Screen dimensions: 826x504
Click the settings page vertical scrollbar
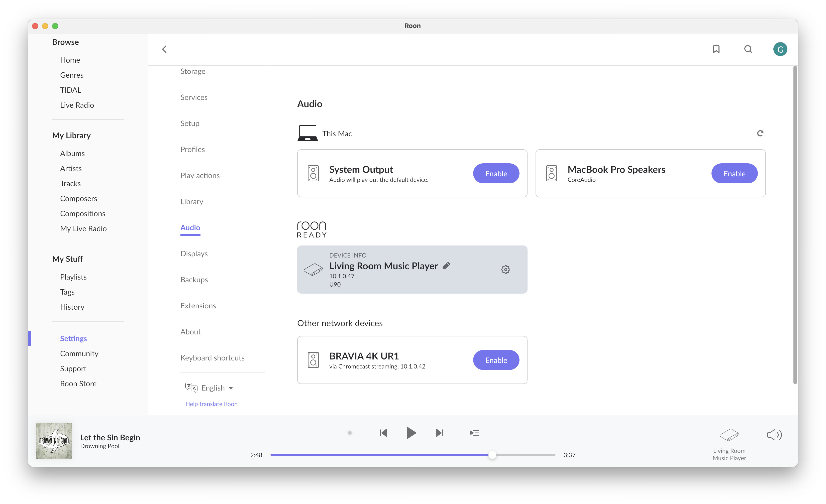795,225
